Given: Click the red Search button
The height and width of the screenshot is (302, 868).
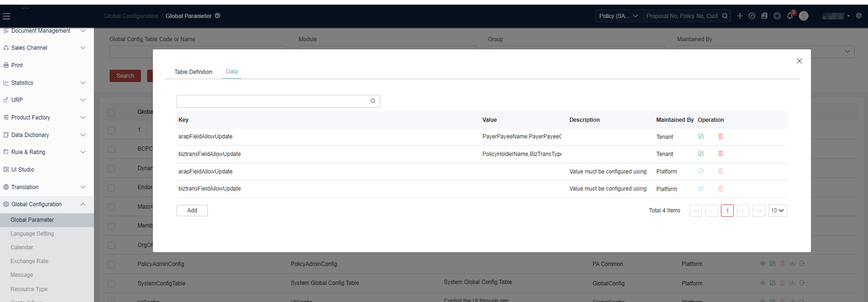Looking at the screenshot, I should [125, 76].
